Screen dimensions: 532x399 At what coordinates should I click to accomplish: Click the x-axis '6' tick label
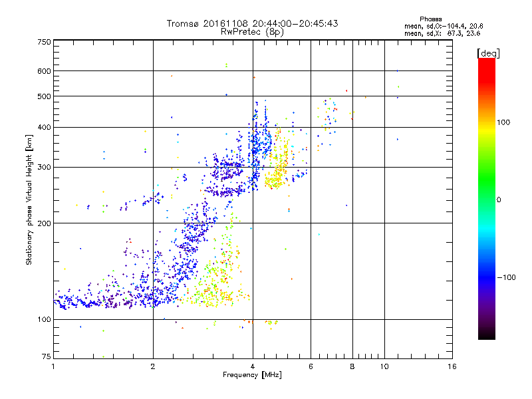(x=311, y=366)
